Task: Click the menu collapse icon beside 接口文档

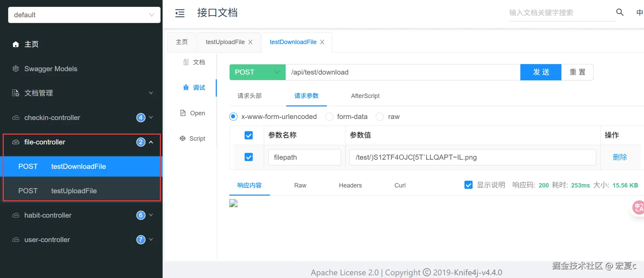Action: coord(180,13)
